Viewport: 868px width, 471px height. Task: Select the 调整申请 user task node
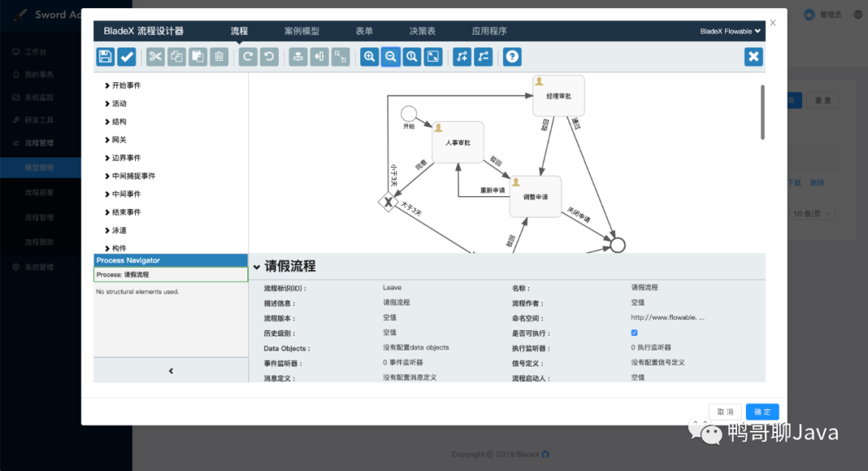click(535, 196)
